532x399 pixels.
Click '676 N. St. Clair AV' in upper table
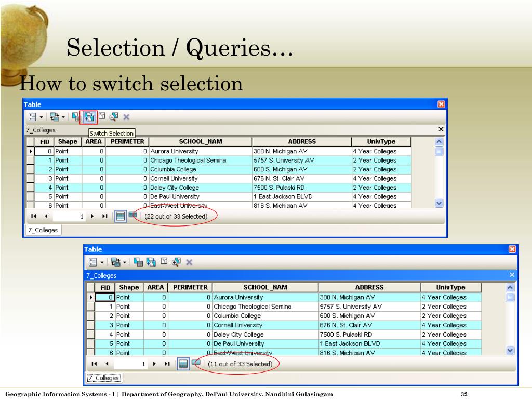(302, 179)
